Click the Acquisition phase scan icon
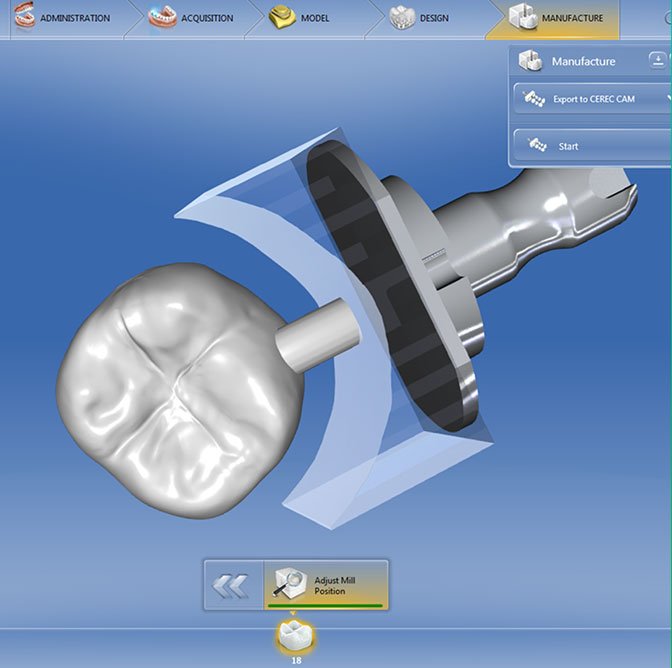The width and height of the screenshot is (672, 668). coord(162,17)
